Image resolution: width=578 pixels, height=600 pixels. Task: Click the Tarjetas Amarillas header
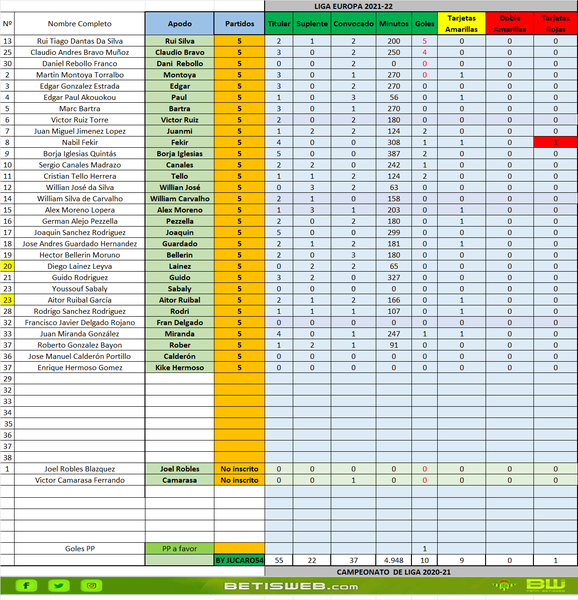click(x=462, y=23)
